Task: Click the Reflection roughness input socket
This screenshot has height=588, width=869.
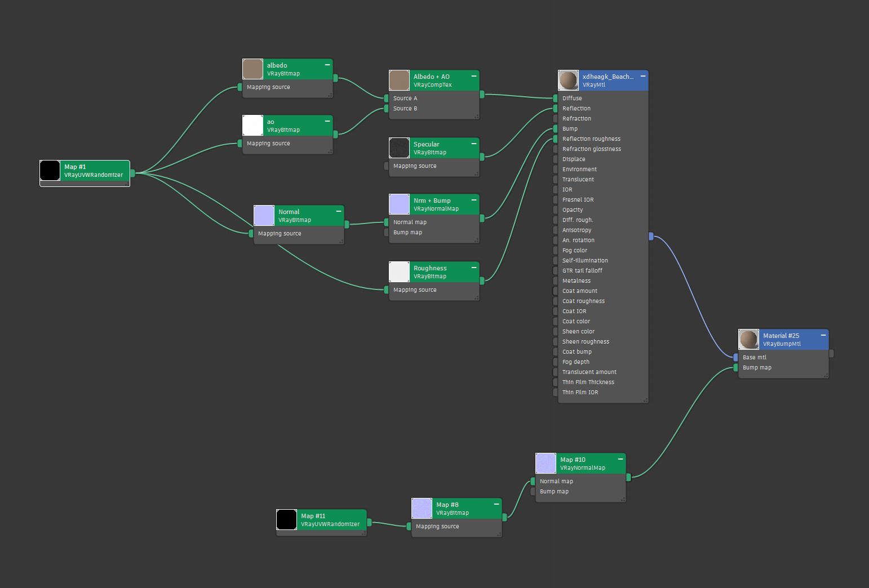Action: click(x=555, y=139)
